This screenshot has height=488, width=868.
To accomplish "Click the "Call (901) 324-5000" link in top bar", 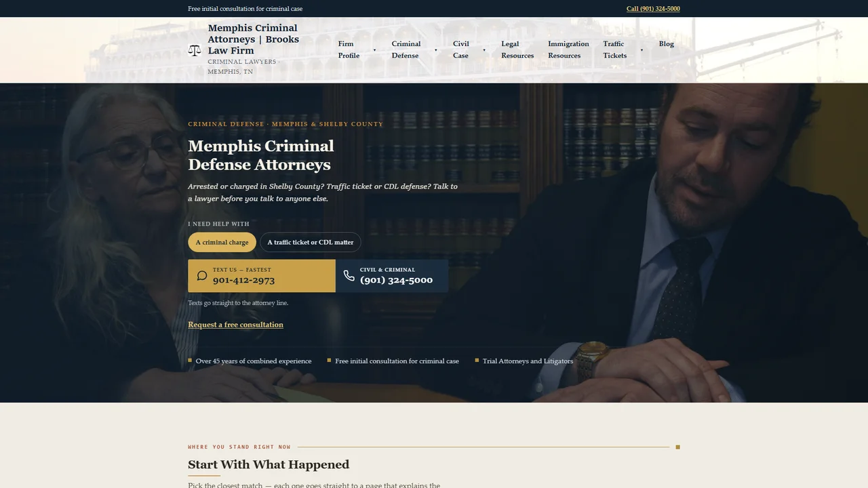I will coord(653,9).
